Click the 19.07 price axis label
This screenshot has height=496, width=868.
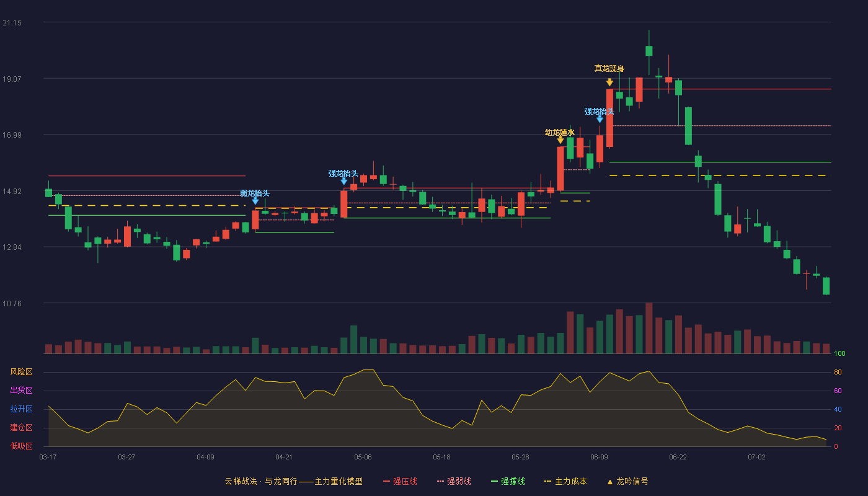coord(12,79)
